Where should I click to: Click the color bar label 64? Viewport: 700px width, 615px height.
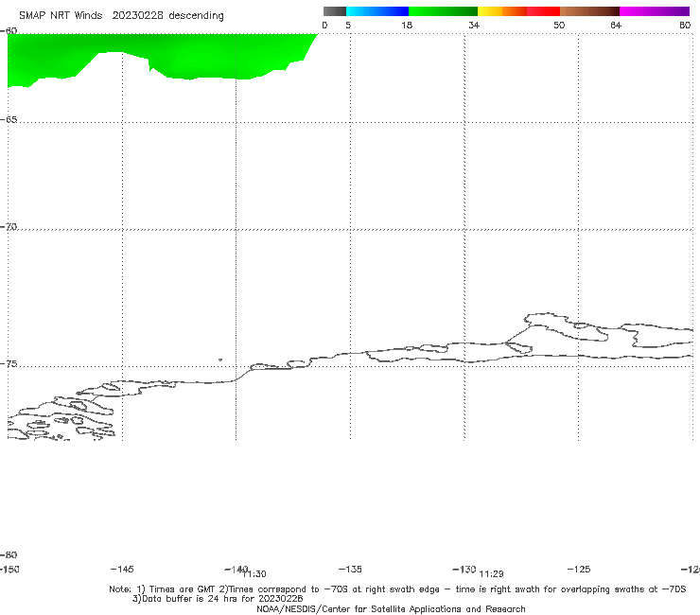(616, 25)
